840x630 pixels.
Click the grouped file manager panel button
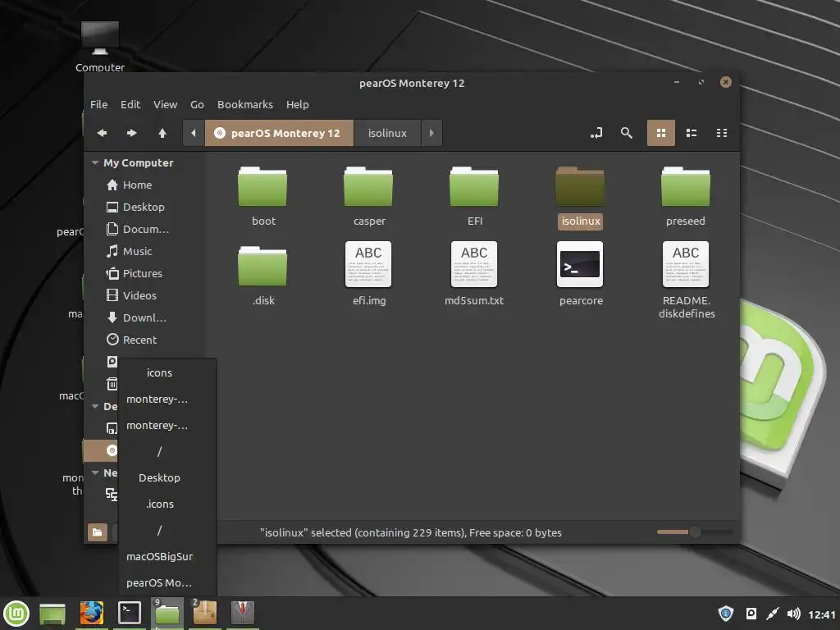point(167,614)
